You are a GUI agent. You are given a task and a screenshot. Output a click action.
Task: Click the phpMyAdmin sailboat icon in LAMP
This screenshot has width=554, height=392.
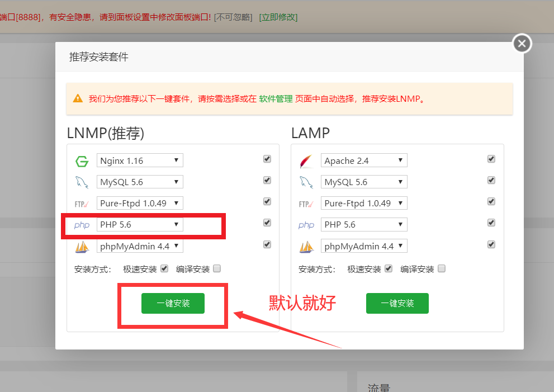pos(306,247)
